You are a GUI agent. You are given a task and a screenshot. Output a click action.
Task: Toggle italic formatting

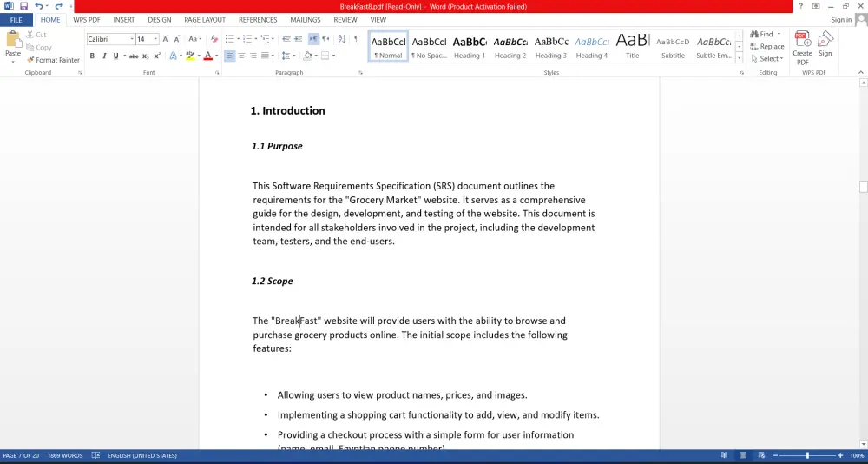(103, 56)
